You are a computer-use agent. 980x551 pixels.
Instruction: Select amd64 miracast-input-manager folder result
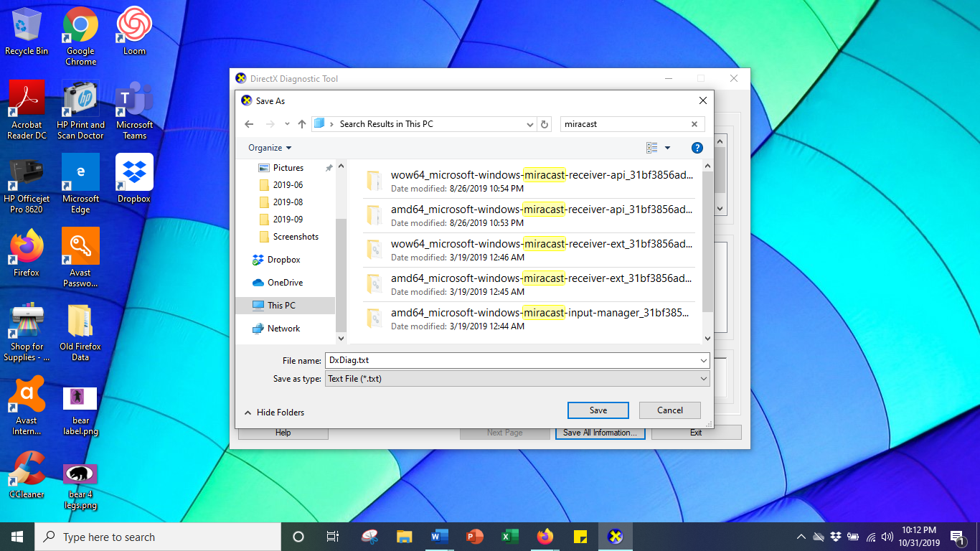pyautogui.click(x=529, y=319)
